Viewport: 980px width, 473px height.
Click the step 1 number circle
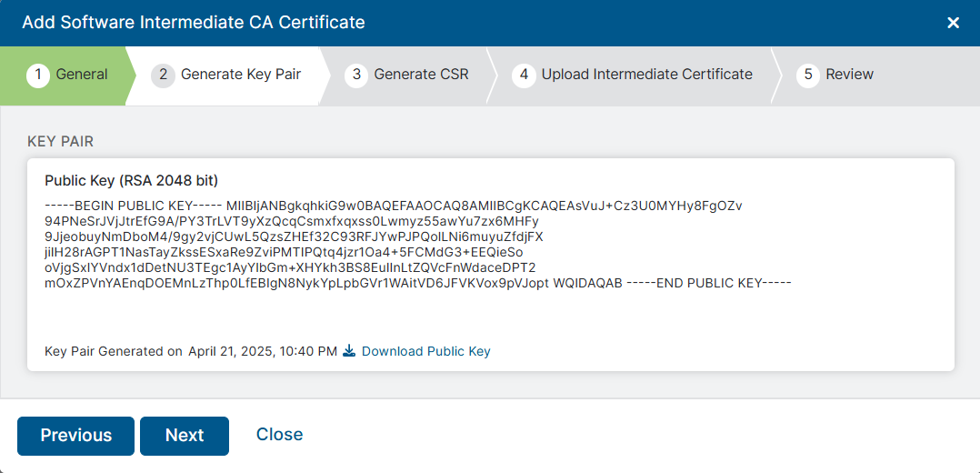(x=38, y=75)
